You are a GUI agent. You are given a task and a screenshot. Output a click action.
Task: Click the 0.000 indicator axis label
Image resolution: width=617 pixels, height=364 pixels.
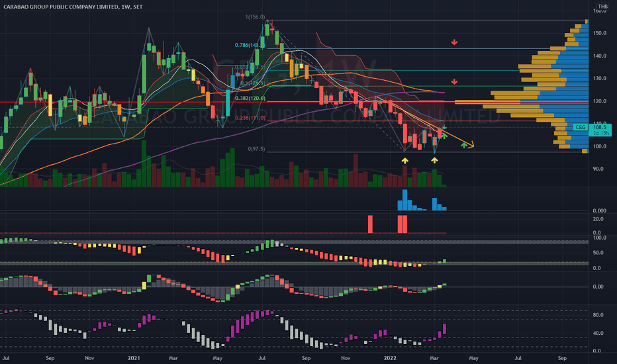[x=600, y=211]
